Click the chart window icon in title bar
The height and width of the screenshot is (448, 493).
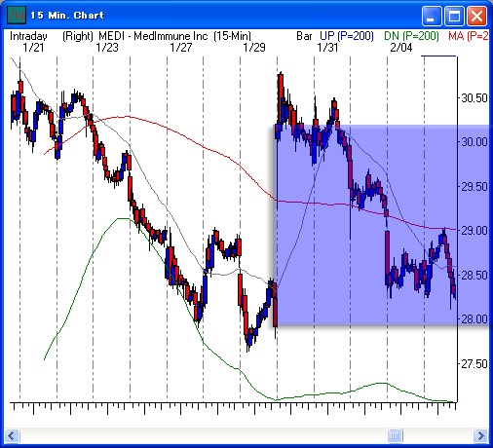[x=16, y=15]
